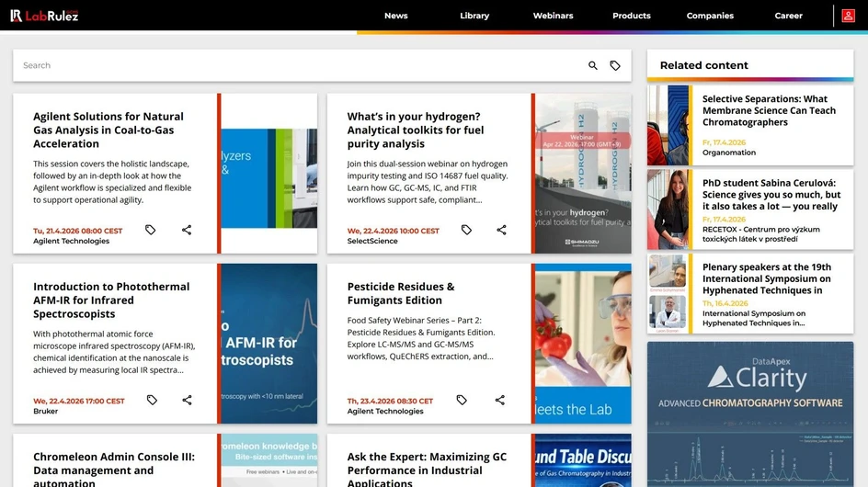Click the search magnifier icon
This screenshot has height=487, width=868.
[593, 65]
